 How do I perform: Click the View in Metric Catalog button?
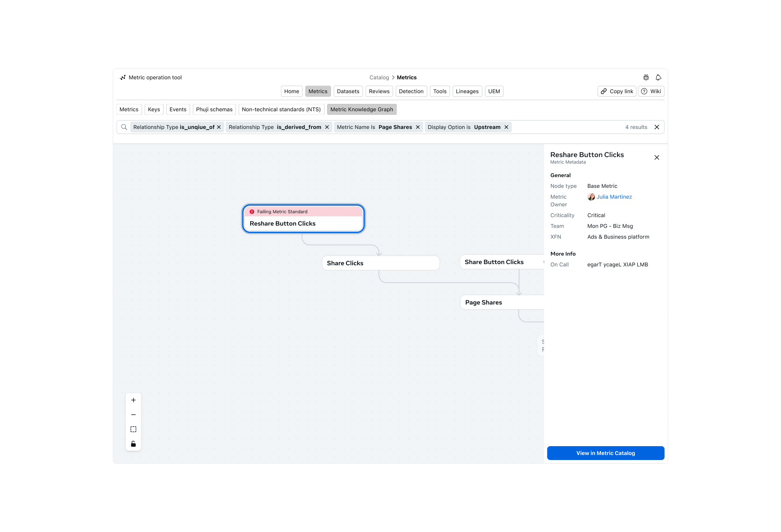click(605, 453)
